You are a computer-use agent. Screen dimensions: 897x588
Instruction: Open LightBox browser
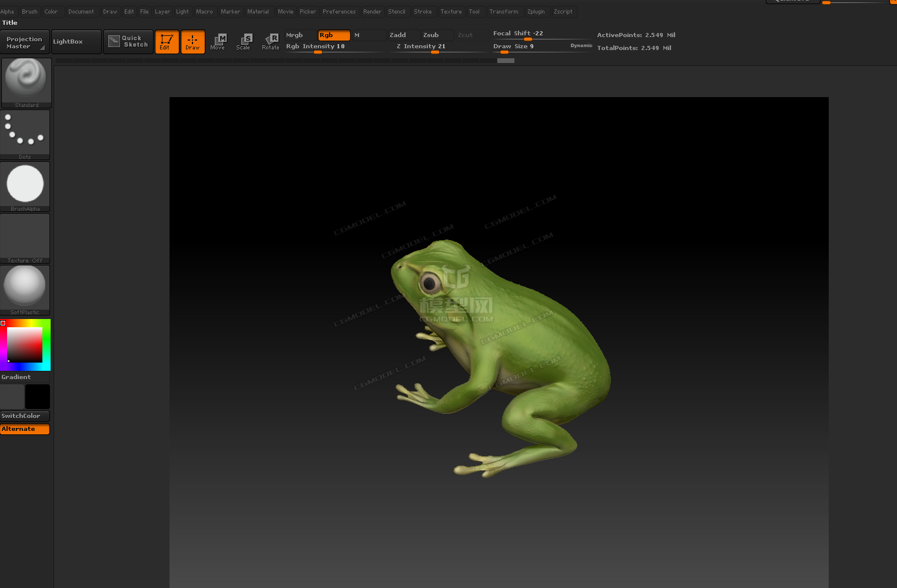76,42
